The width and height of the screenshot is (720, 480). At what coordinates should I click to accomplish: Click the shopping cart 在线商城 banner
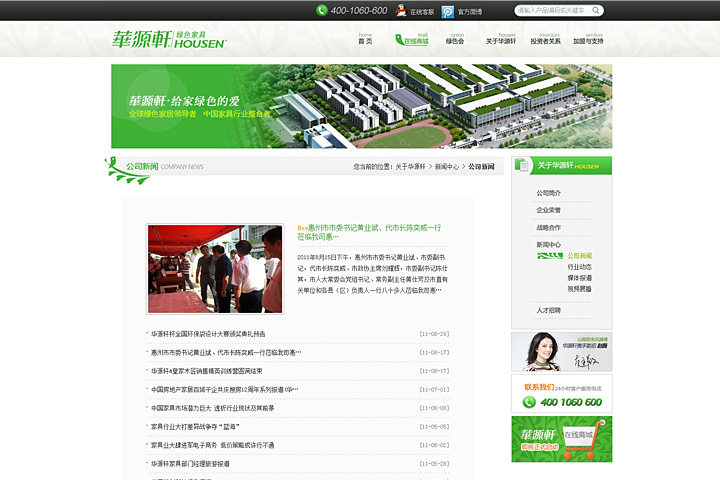coord(561,438)
